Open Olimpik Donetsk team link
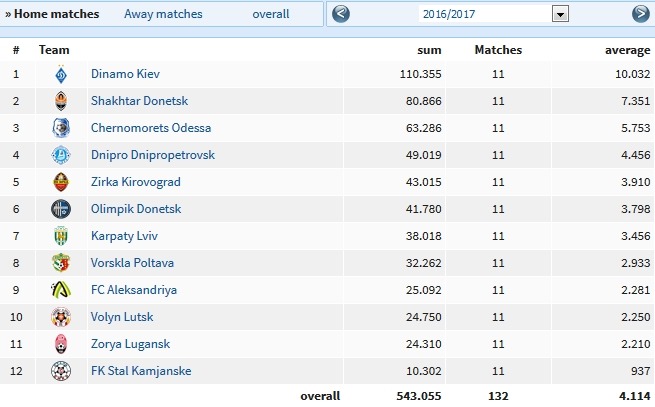 click(136, 209)
